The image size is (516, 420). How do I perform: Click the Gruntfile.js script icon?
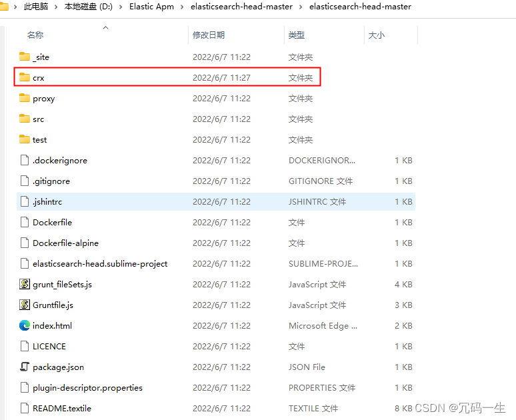tap(25, 305)
